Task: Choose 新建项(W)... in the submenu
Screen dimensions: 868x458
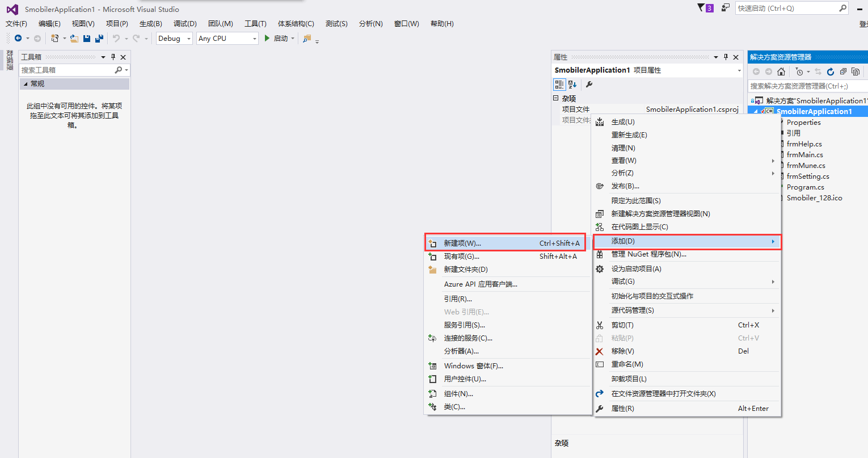Action: [x=505, y=243]
